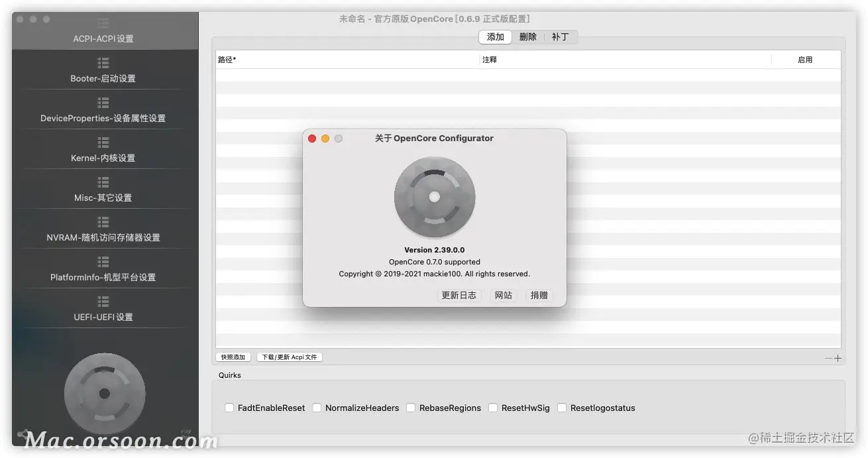Click the 关于 OpenCore Configurator dialog title
Image resolution: width=868 pixels, height=458 pixels.
[434, 139]
